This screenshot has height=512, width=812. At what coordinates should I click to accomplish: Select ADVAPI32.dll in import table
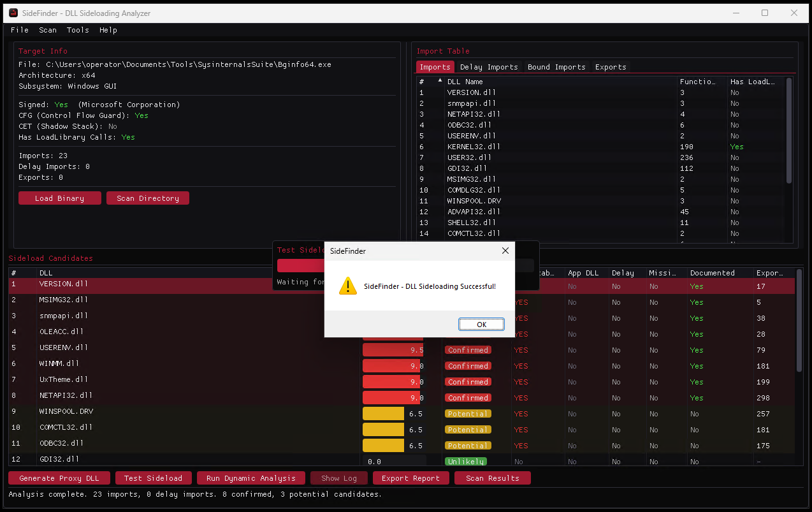click(x=602, y=212)
